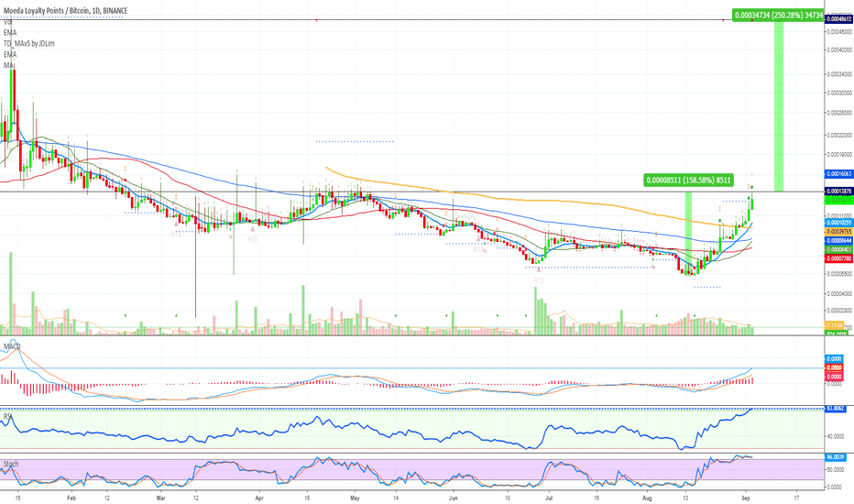854x504 pixels.
Task: Click the Apr date on time axis
Action: (x=259, y=498)
